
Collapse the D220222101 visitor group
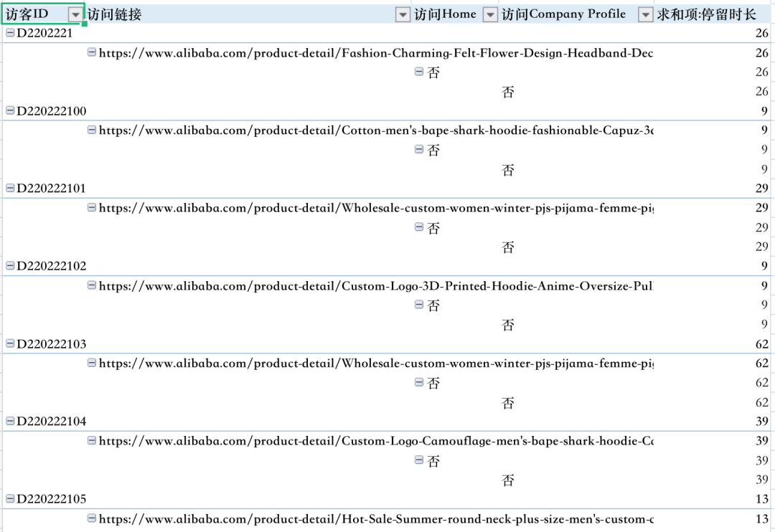[10, 188]
